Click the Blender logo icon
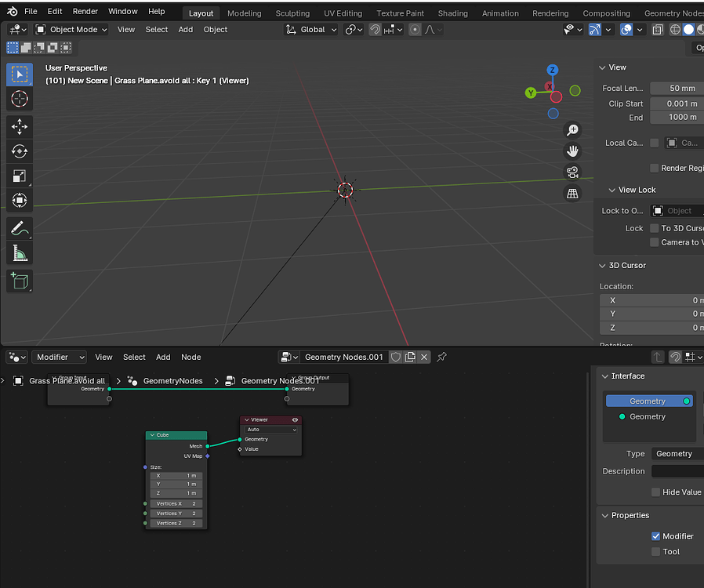 12,11
